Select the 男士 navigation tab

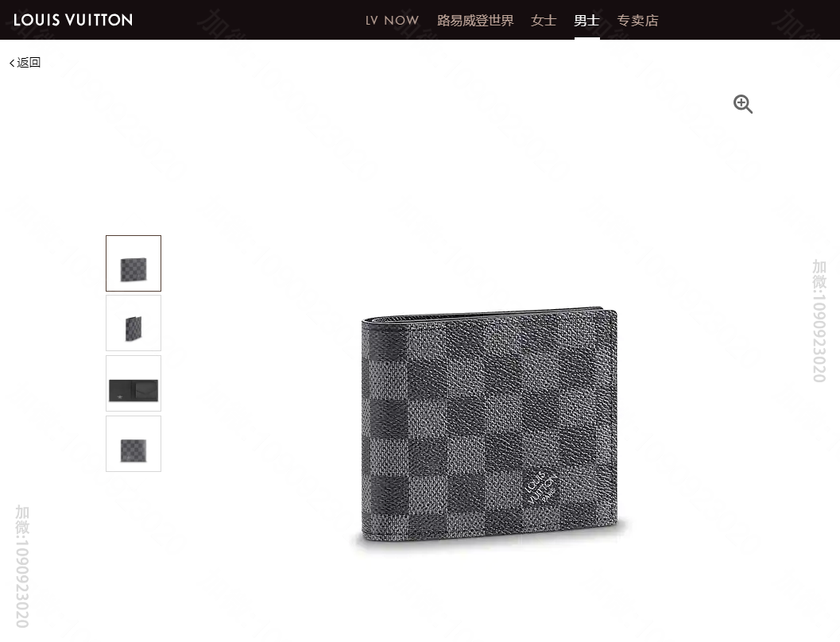[586, 21]
